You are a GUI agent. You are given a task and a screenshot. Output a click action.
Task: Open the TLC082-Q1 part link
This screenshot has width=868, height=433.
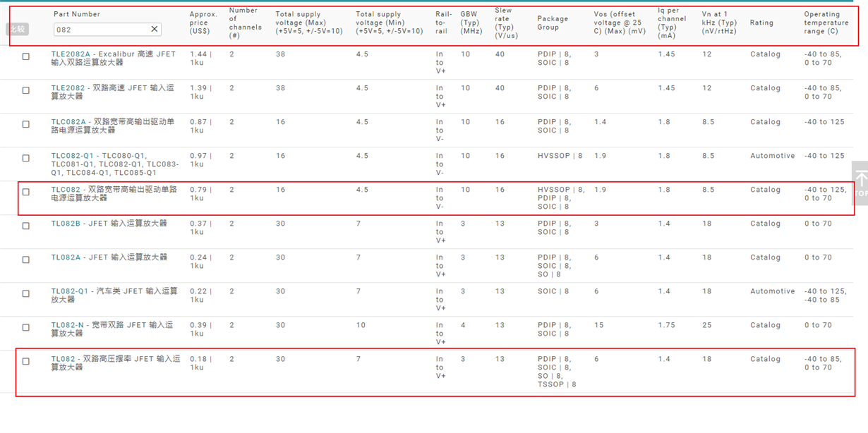tap(73, 156)
